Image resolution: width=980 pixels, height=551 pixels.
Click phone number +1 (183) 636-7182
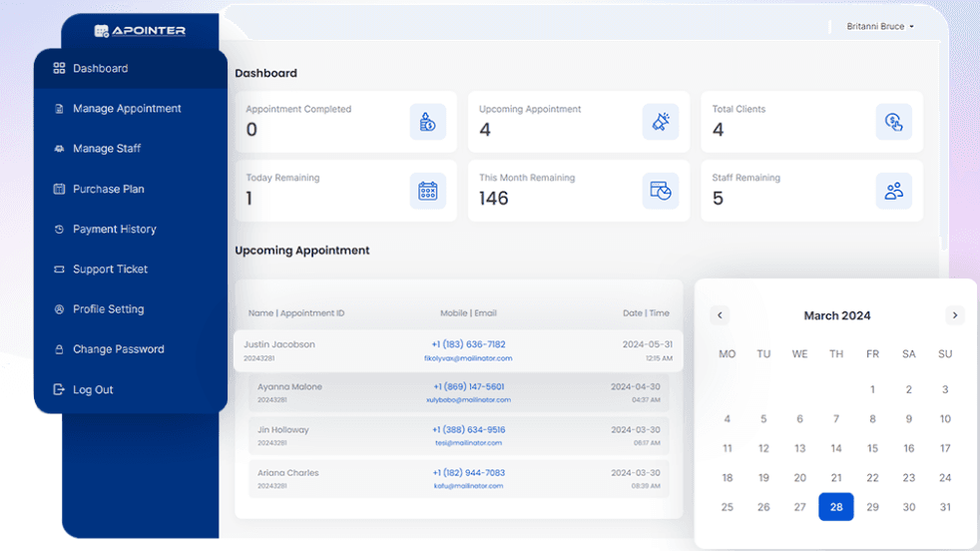[x=469, y=344]
